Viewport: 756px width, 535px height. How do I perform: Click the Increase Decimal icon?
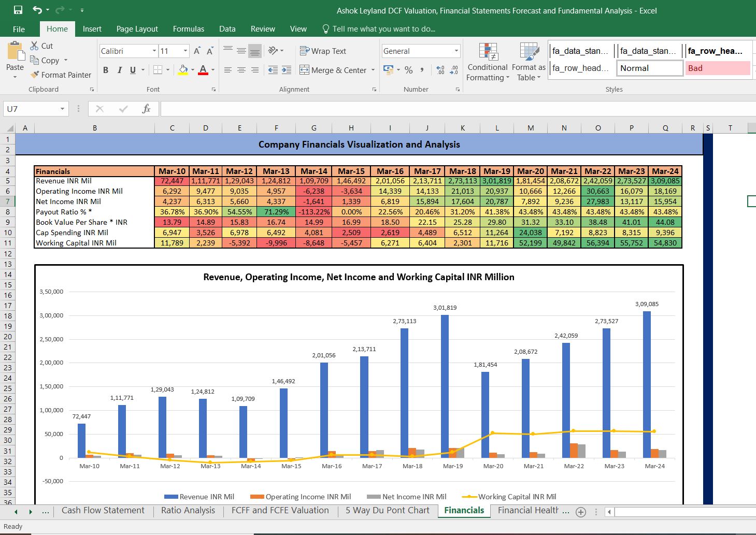tap(440, 70)
